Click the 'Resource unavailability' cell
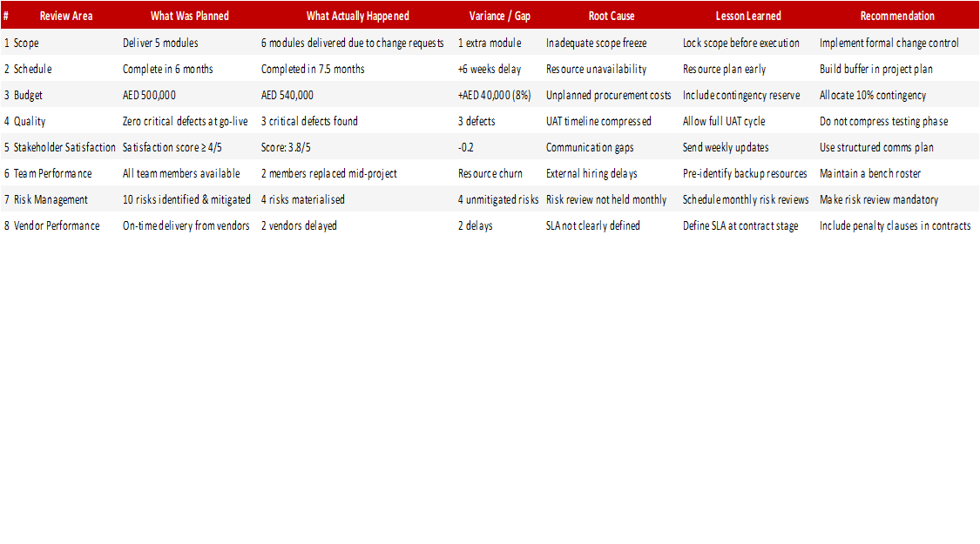The width and height of the screenshot is (980, 544). coord(596,70)
